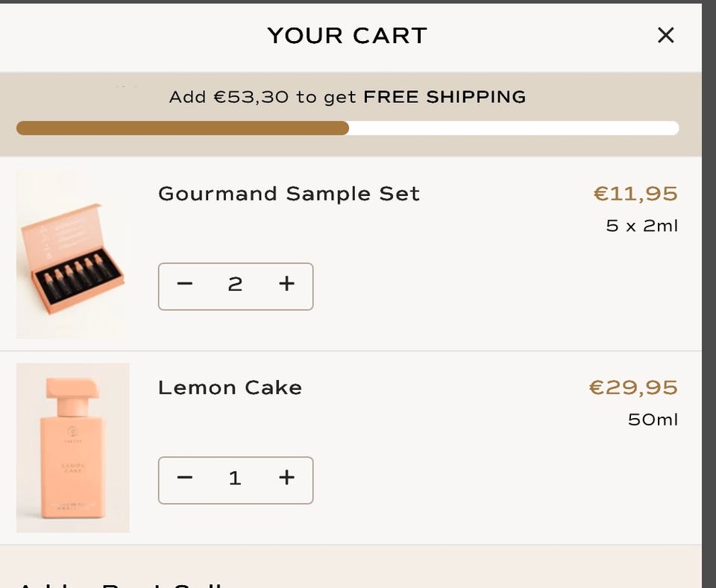Open the Lemon Cake bottle image
The height and width of the screenshot is (588, 716).
[x=72, y=448]
